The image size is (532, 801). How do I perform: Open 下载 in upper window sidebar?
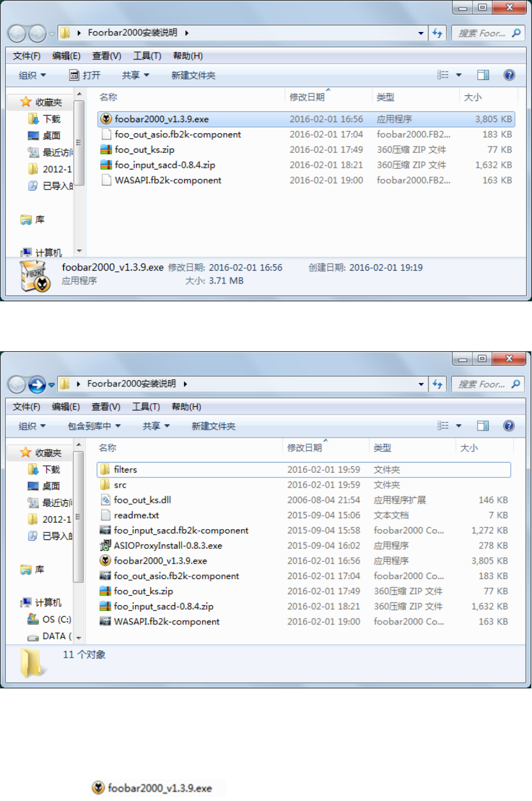[52, 119]
